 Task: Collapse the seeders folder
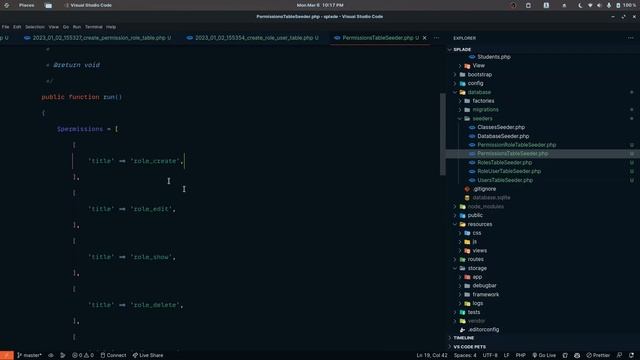pyautogui.click(x=460, y=118)
